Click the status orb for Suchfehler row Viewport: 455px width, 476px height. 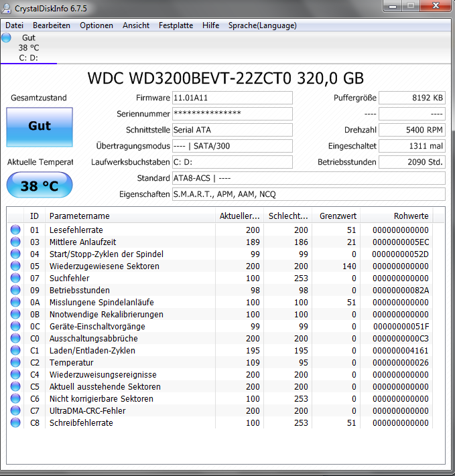(15, 278)
